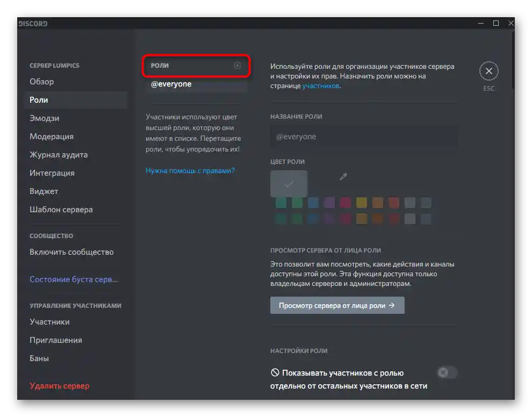The width and height of the screenshot is (532, 417).
Task: Choose the darker orange role color
Action: 378,219
